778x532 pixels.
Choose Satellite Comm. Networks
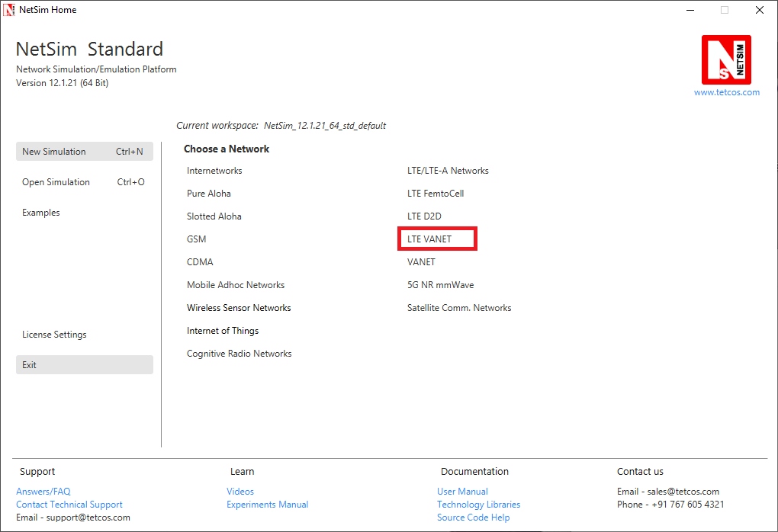[x=459, y=307]
